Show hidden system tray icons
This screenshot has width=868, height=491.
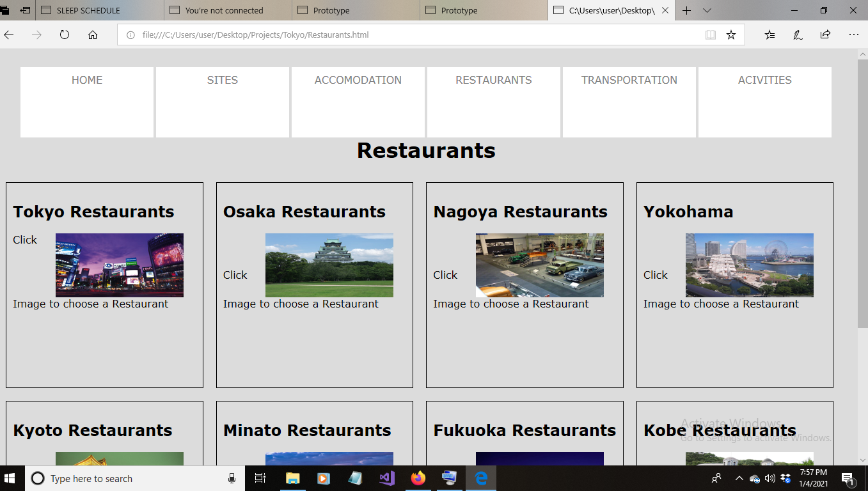pyautogui.click(x=739, y=478)
